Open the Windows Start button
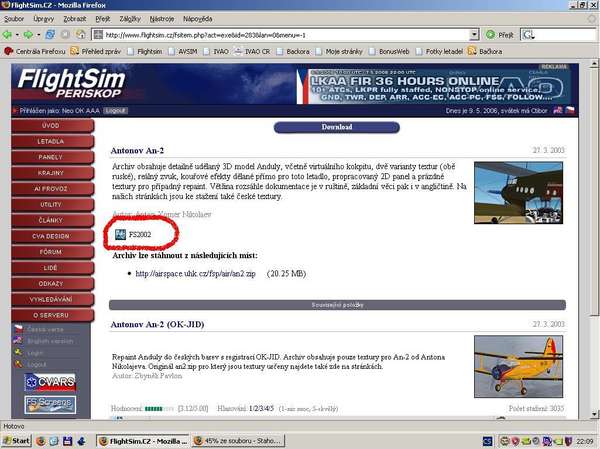Screen dimensions: 600x449 point(16,441)
